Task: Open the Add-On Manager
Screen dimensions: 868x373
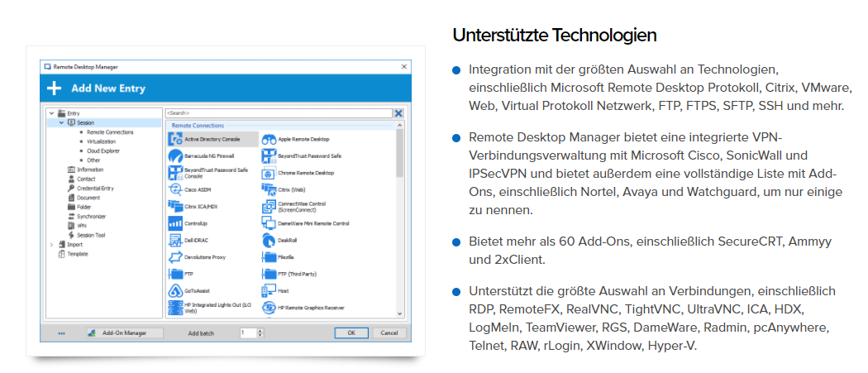Action: coord(125,333)
